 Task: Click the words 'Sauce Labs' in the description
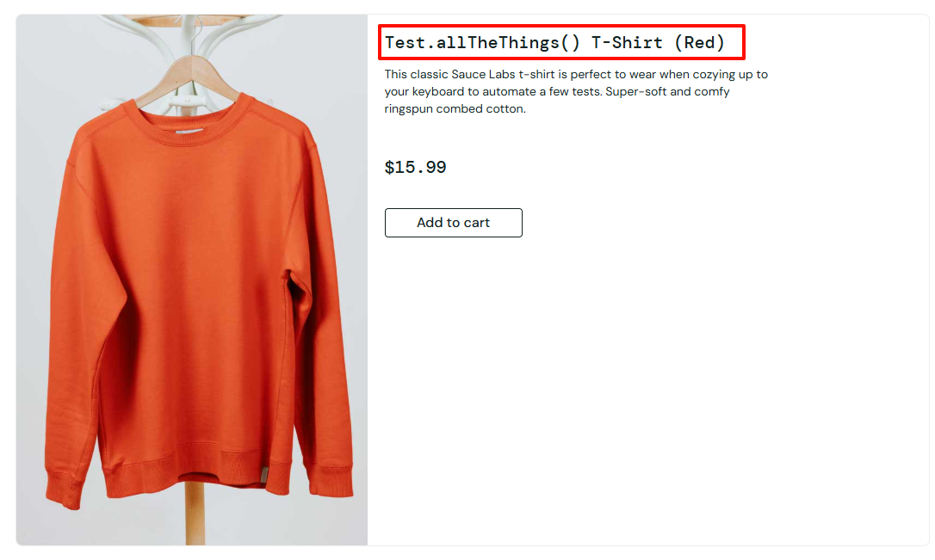(483, 75)
